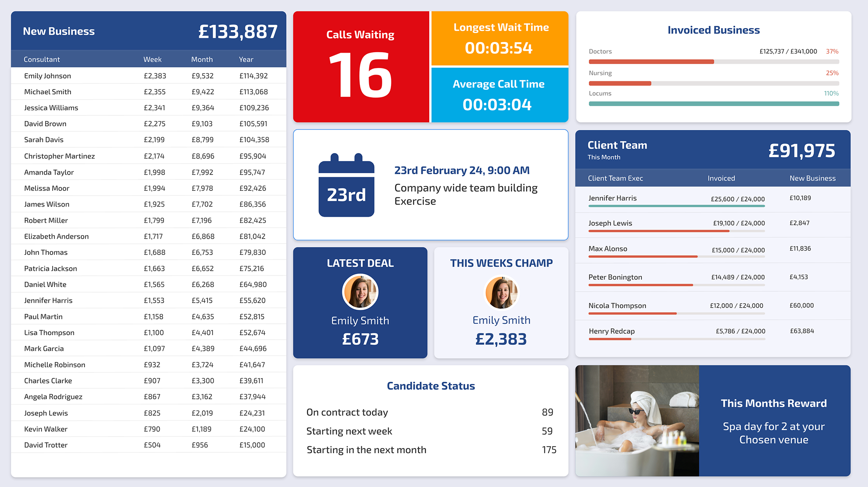Click the Nursing invoiced progress bar

714,83
